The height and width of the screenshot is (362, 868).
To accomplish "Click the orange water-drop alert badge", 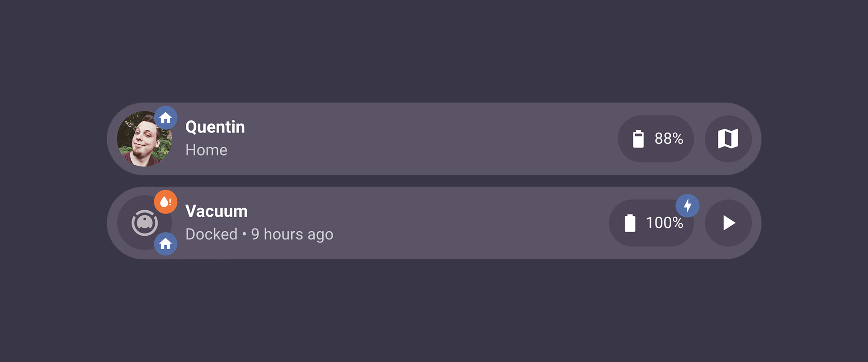I will pos(165,202).
